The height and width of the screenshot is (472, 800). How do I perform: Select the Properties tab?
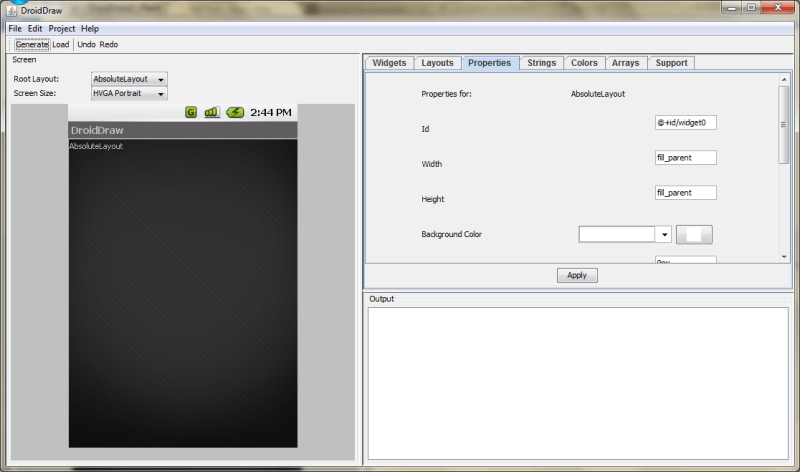(x=490, y=63)
